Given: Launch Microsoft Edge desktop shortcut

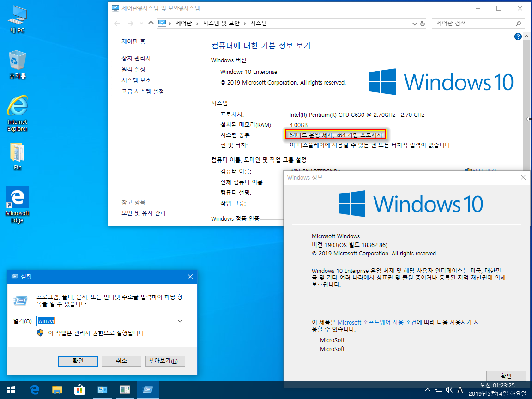Looking at the screenshot, I should pos(17,205).
